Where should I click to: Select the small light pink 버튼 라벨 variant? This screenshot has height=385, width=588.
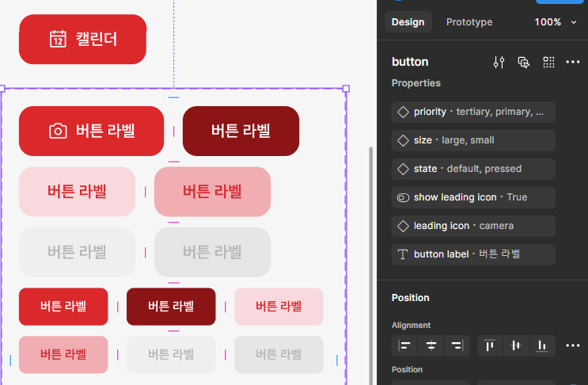coord(279,307)
